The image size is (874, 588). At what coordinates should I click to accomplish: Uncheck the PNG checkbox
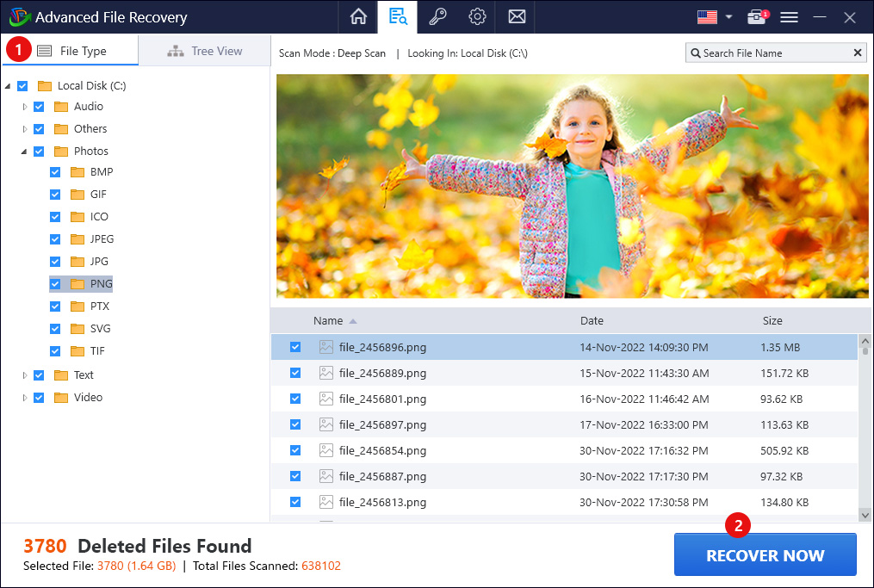(55, 284)
